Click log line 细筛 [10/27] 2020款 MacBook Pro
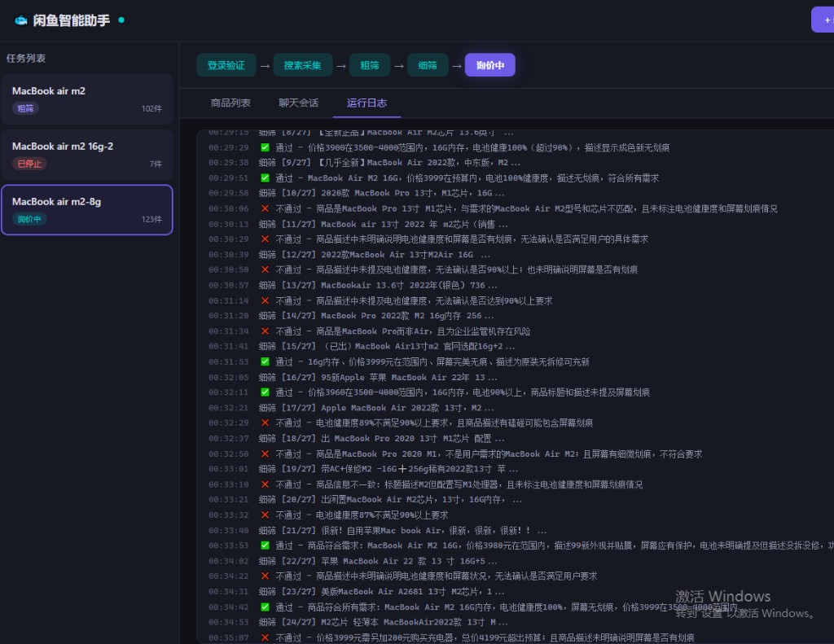This screenshot has height=644, width=834. coord(382,193)
